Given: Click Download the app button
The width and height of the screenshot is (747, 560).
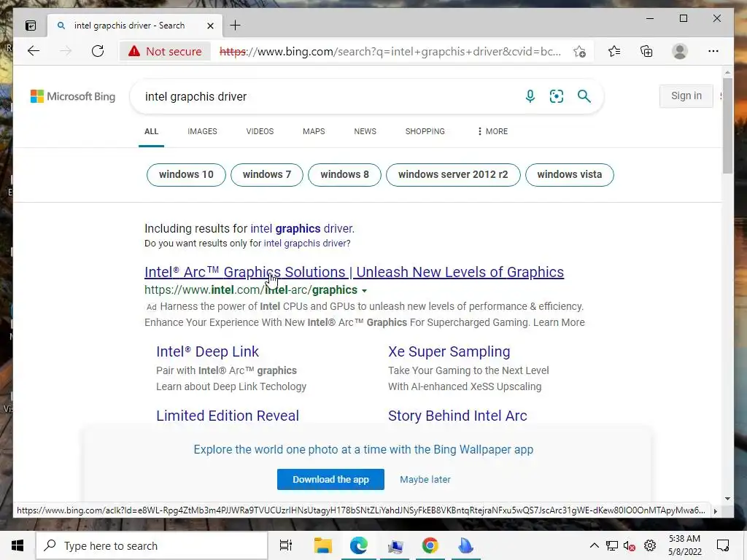Looking at the screenshot, I should click(x=330, y=480).
